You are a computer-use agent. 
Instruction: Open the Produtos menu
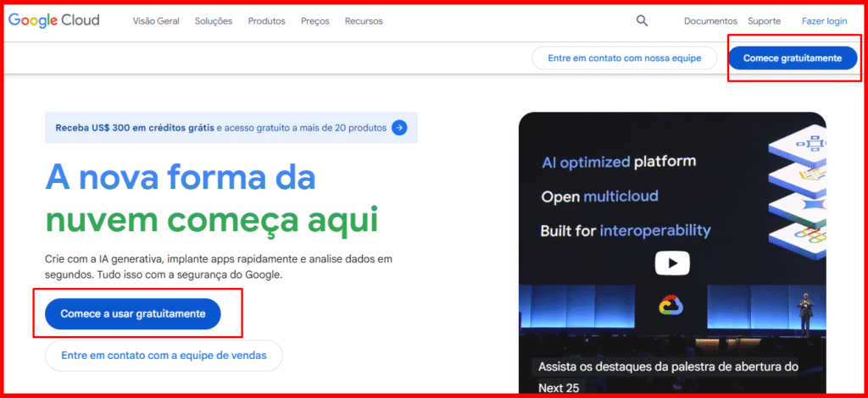[267, 21]
